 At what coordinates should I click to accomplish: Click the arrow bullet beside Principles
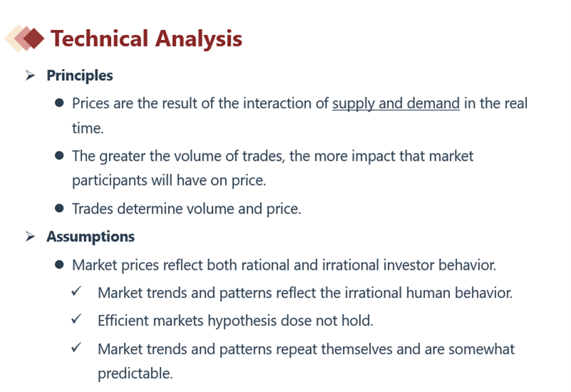pos(30,75)
